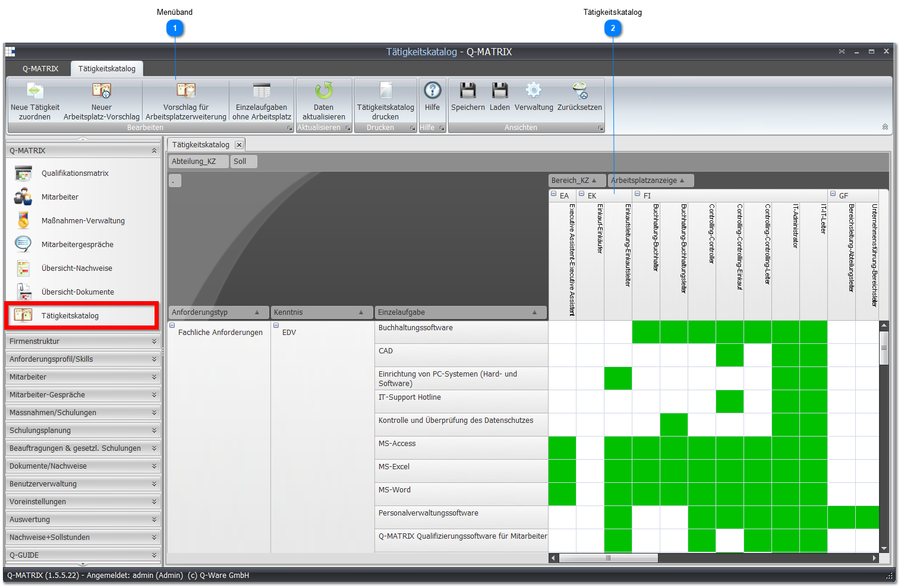Viewport: 901px width, 588px height.
Task: Select the MS-Excel row label
Action: [461, 472]
